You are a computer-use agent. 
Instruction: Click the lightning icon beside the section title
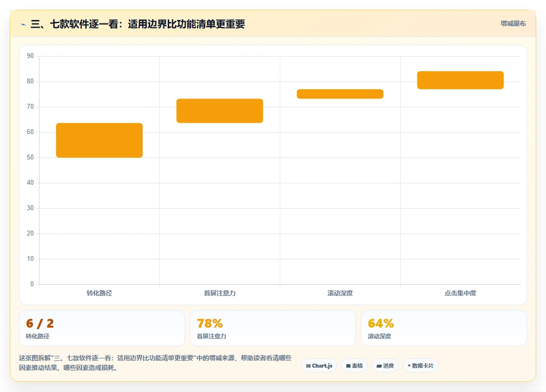[x=23, y=24]
